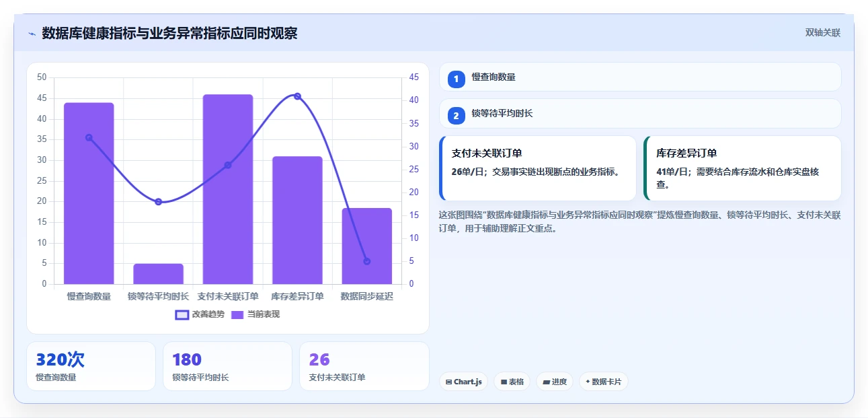The height and width of the screenshot is (418, 868).
Task: Click the icon inside the 表格 chip
Action: 504,382
